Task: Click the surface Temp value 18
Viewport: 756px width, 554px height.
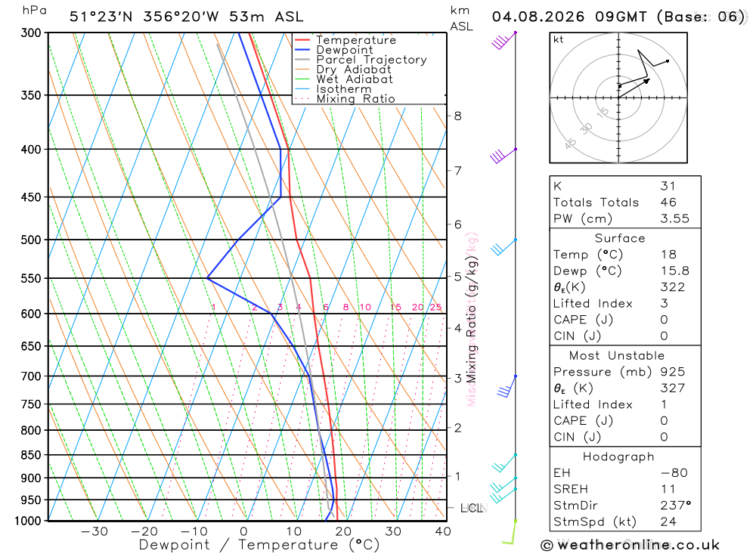Action: coord(668,255)
